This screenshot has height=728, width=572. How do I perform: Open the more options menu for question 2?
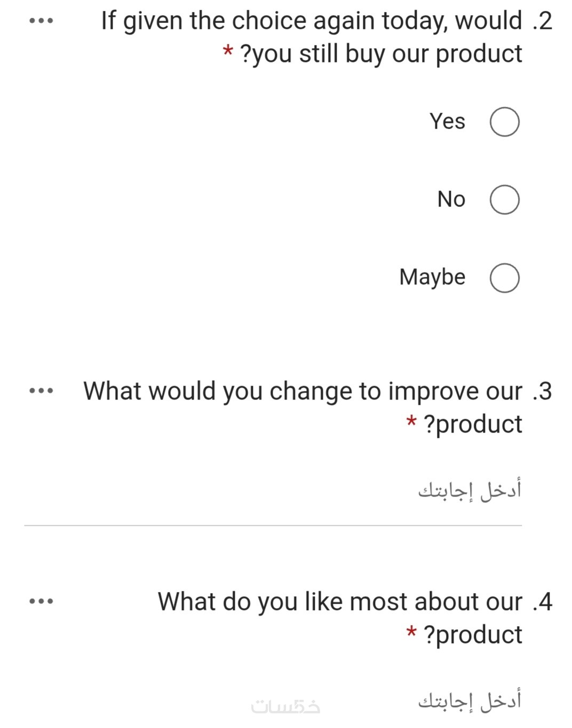[41, 21]
